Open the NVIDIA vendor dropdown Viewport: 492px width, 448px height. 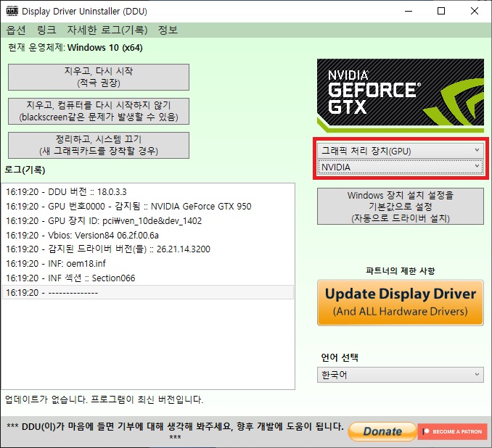pos(401,167)
